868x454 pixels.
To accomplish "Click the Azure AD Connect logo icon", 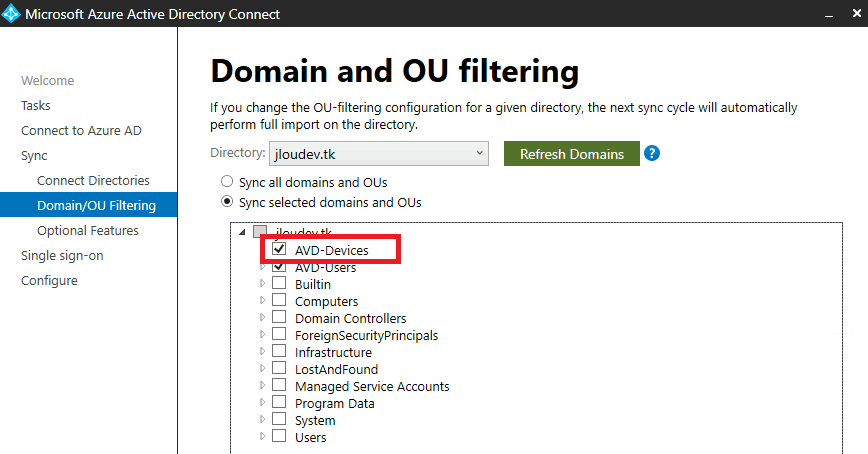I will click(x=11, y=13).
